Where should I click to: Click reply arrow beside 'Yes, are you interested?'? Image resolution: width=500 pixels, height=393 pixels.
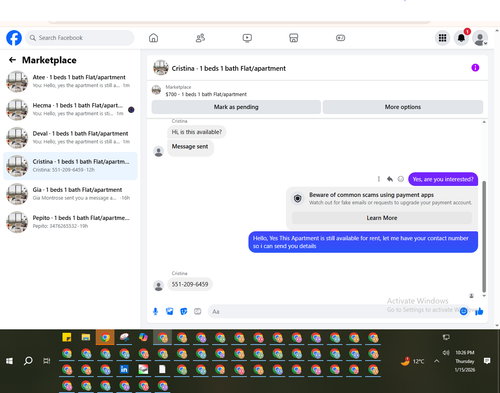click(x=390, y=179)
